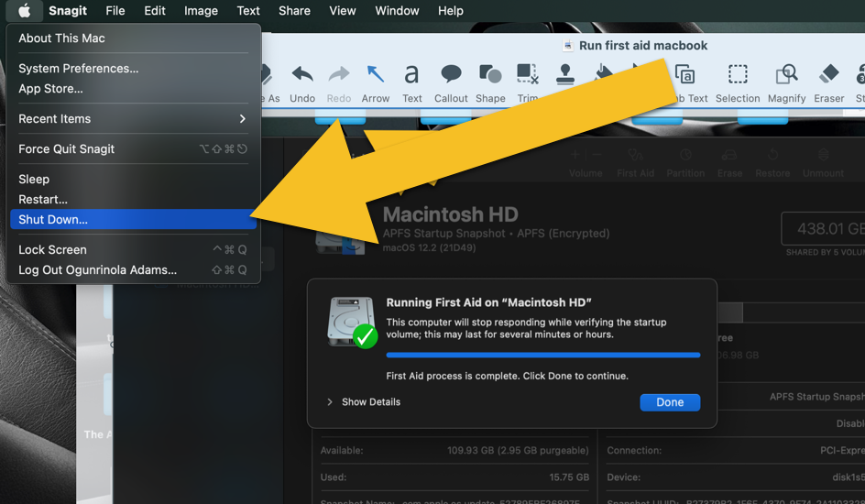Screen dimensions: 865x504
Task: Click Erase in Disk Utility toolbar
Action: pyautogui.click(x=729, y=163)
